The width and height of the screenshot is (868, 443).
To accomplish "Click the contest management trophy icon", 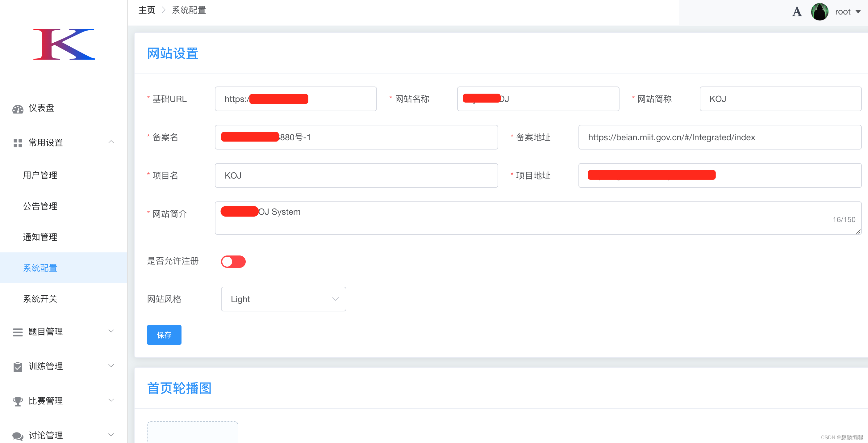I will click(x=18, y=401).
